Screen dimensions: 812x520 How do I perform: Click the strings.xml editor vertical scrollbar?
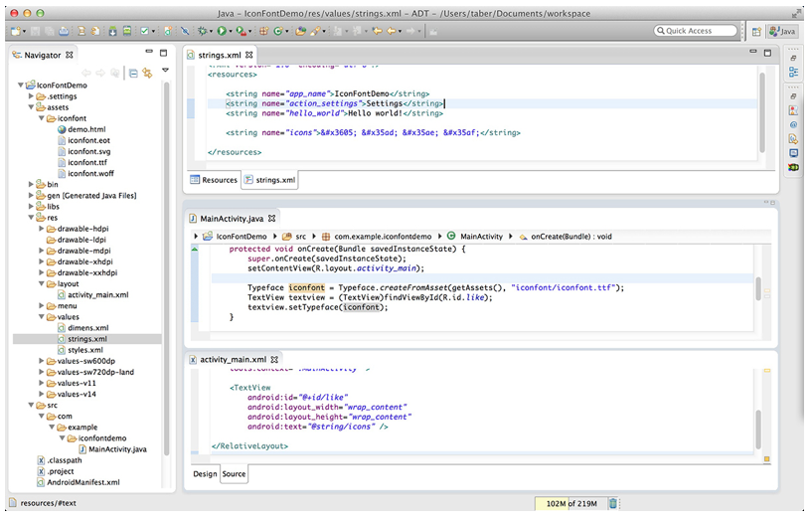coord(762,112)
